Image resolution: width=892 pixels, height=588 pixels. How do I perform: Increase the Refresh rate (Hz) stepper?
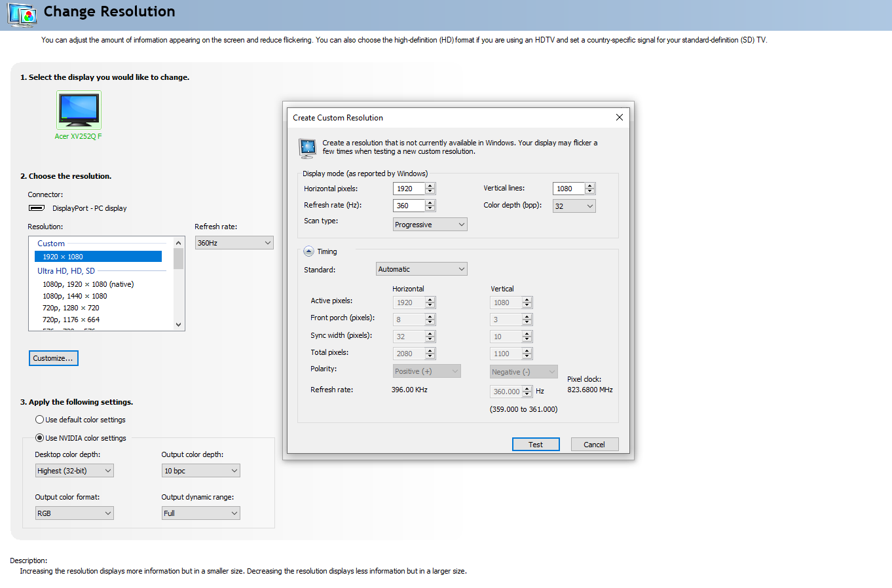[x=430, y=203]
